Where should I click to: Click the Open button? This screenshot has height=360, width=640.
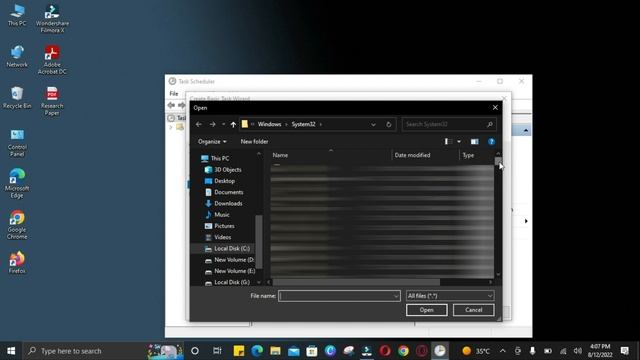[427, 310]
